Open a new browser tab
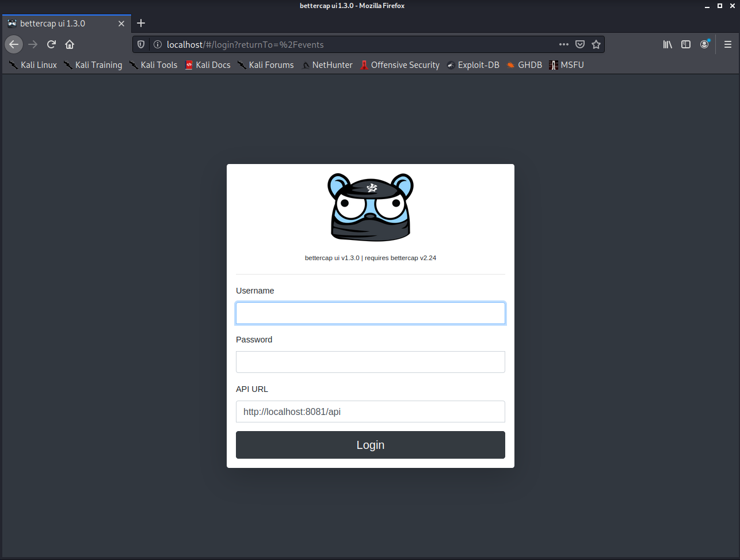This screenshot has height=560, width=740. click(x=141, y=23)
